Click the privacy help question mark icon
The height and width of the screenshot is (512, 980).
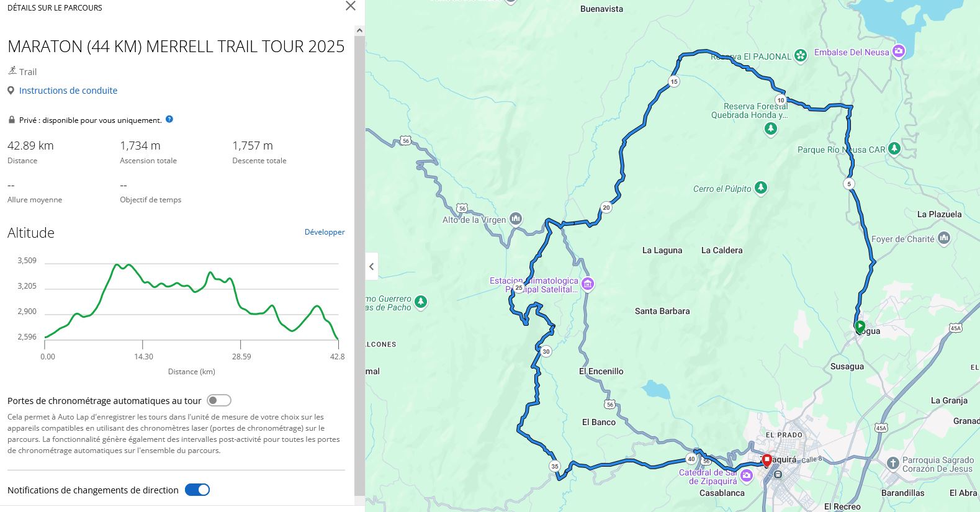(169, 119)
